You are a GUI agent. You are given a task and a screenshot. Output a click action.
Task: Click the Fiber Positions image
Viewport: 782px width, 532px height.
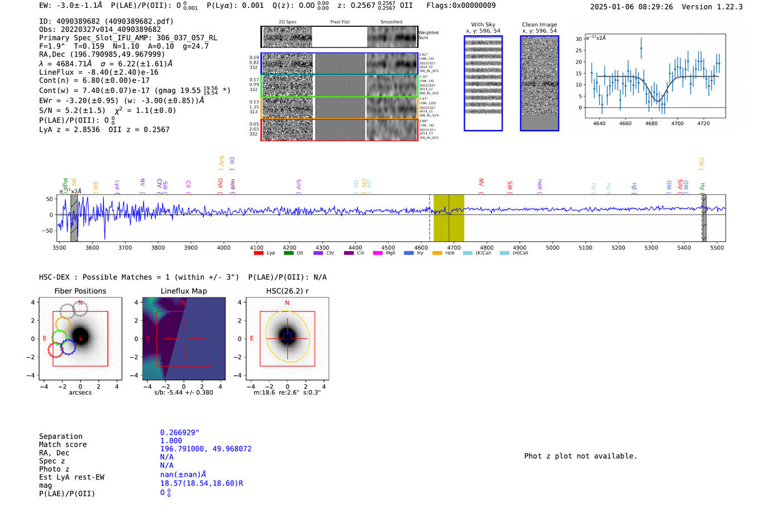80,339
